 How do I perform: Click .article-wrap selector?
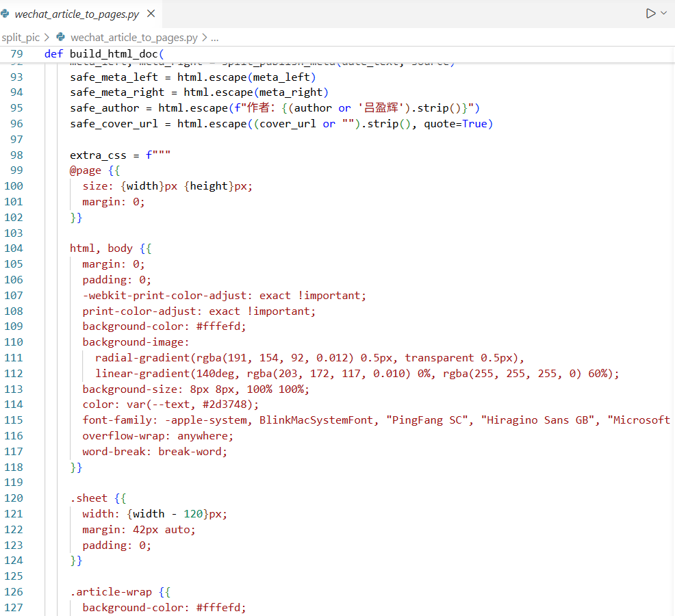coord(111,592)
